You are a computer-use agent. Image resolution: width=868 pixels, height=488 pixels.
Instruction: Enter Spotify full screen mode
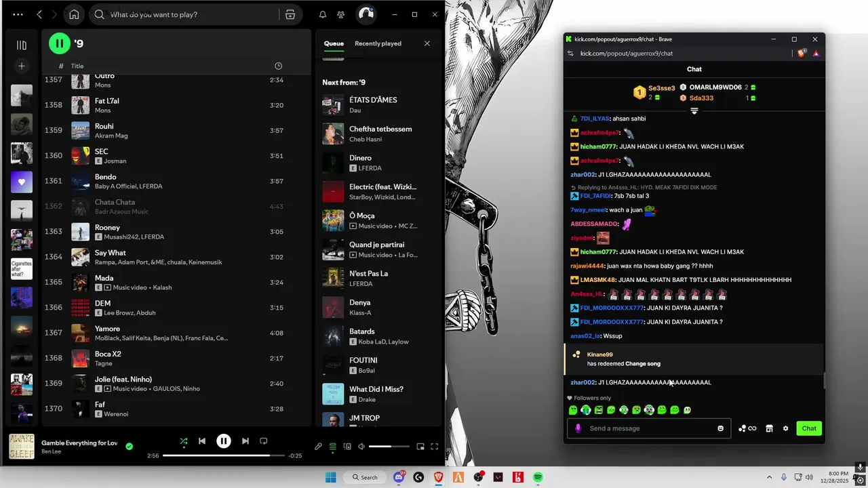tap(435, 447)
